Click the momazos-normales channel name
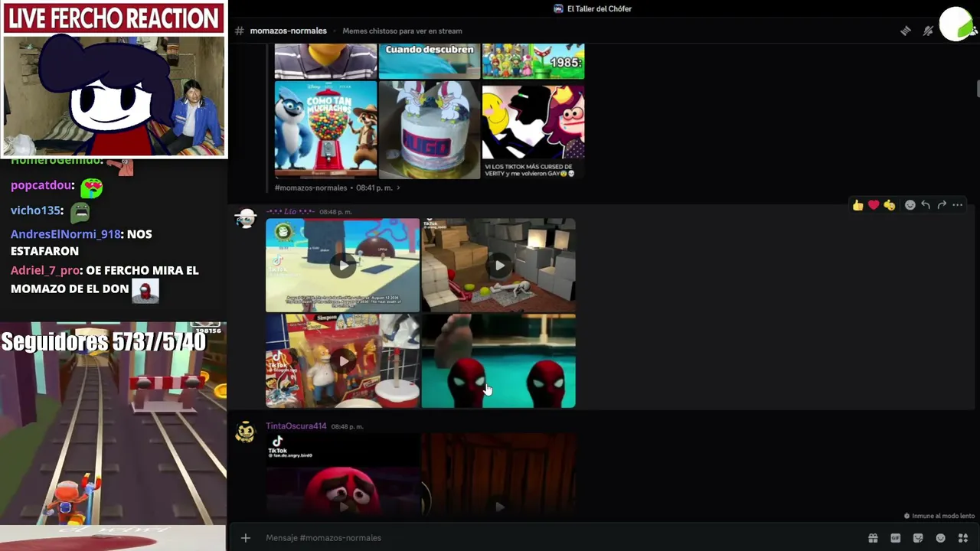The width and height of the screenshot is (980, 551). tap(288, 31)
